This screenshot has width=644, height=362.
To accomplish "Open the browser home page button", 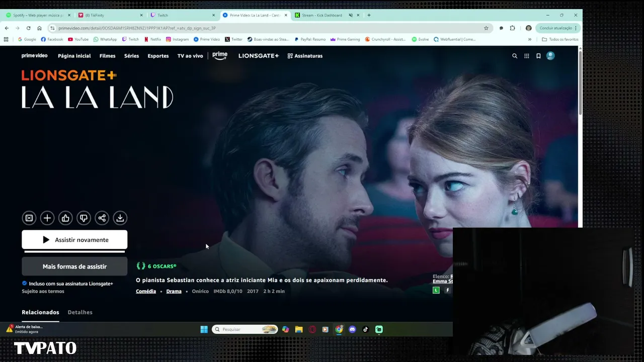I will (39, 28).
